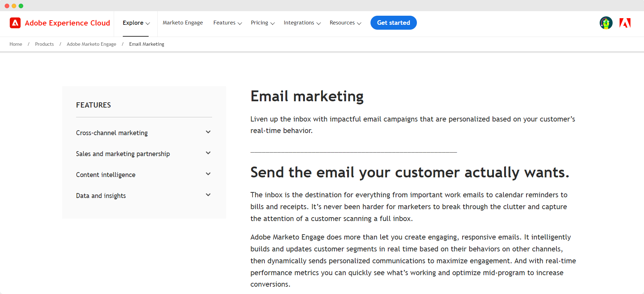Click the red macOS close window dot
Screen dimensions: 644x294
point(7,6)
